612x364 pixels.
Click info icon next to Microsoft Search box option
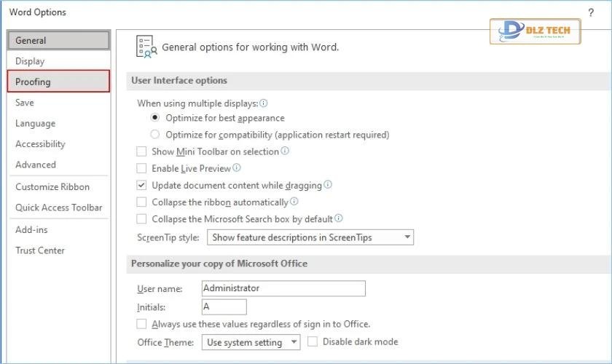[x=339, y=218]
